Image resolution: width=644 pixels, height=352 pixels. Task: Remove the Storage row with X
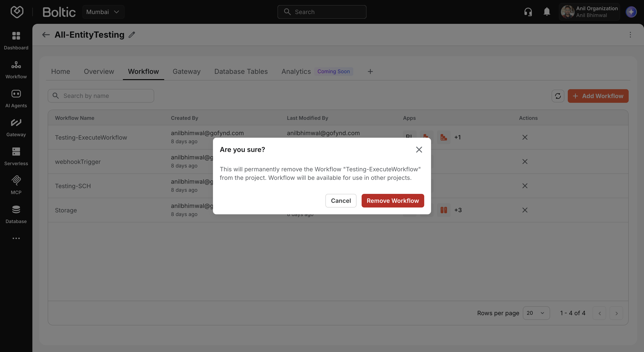525,210
